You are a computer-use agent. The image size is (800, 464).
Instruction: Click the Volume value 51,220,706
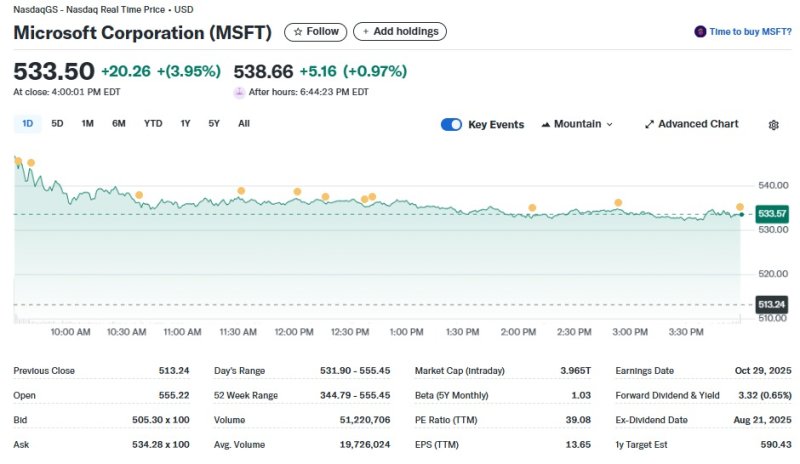365,420
